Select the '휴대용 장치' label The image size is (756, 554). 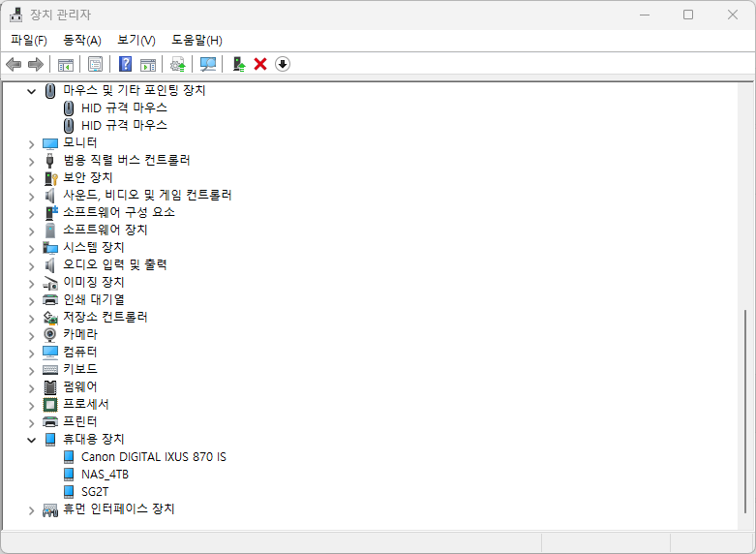94,439
